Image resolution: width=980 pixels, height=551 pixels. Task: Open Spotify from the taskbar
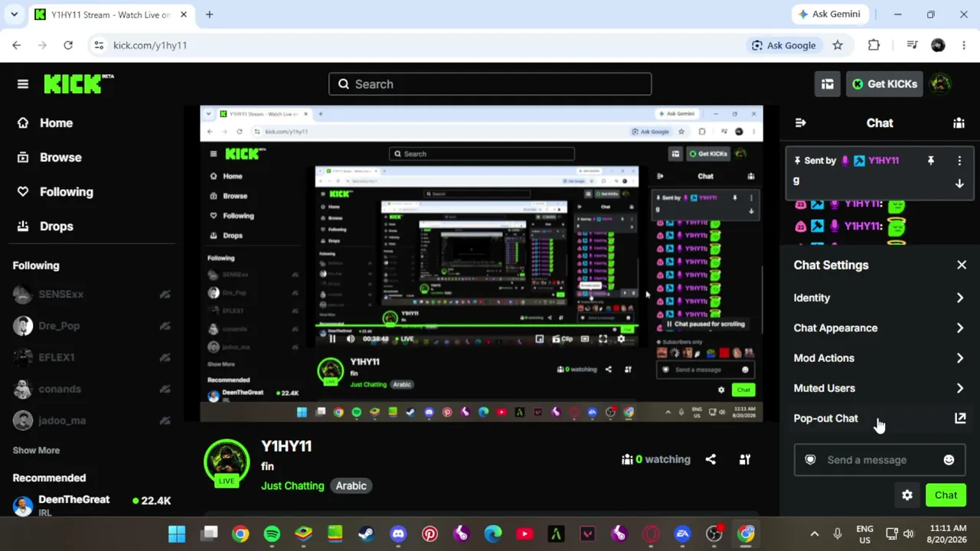[x=272, y=533]
